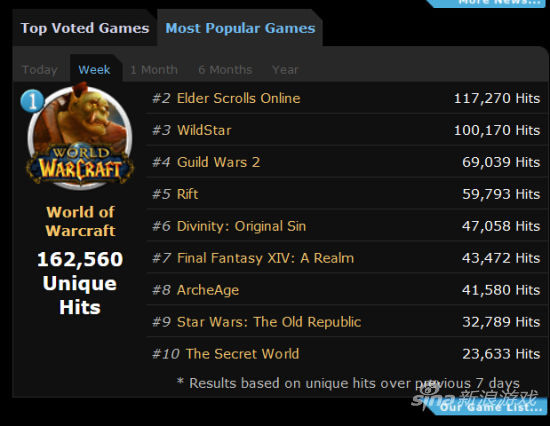550x426 pixels.
Task: Open the Elder Scrolls Online link
Action: point(239,98)
